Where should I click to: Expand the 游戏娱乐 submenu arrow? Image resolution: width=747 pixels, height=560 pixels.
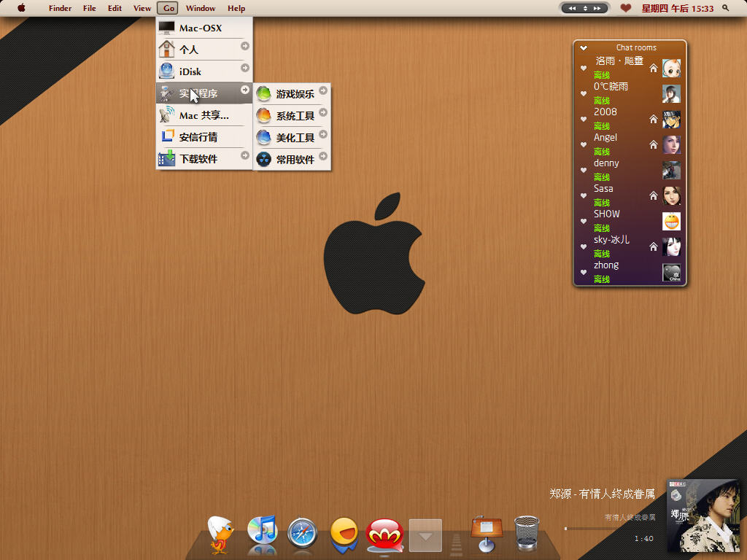tap(323, 90)
